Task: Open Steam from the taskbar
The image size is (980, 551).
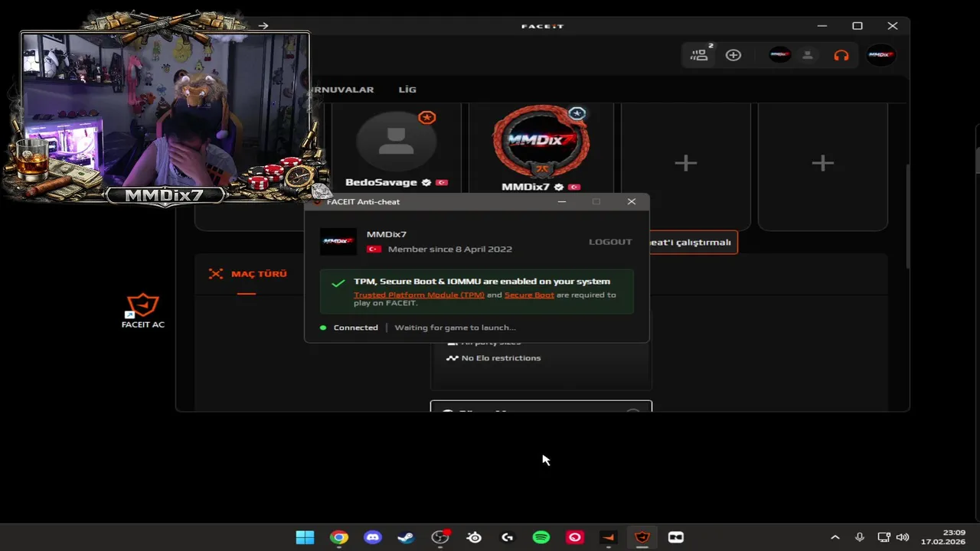Action: pyautogui.click(x=407, y=537)
